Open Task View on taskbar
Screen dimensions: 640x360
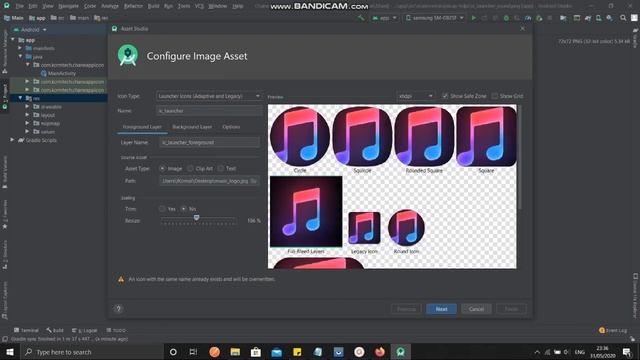[193, 352]
